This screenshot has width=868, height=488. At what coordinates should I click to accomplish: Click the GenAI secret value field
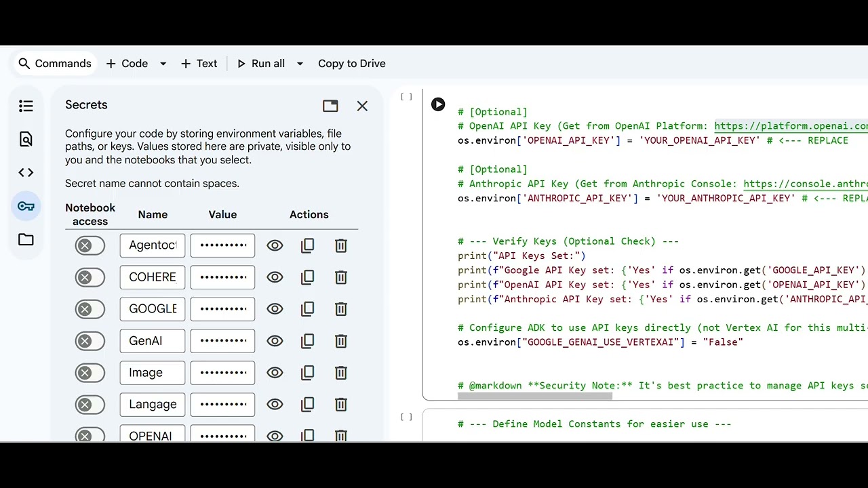pos(222,341)
